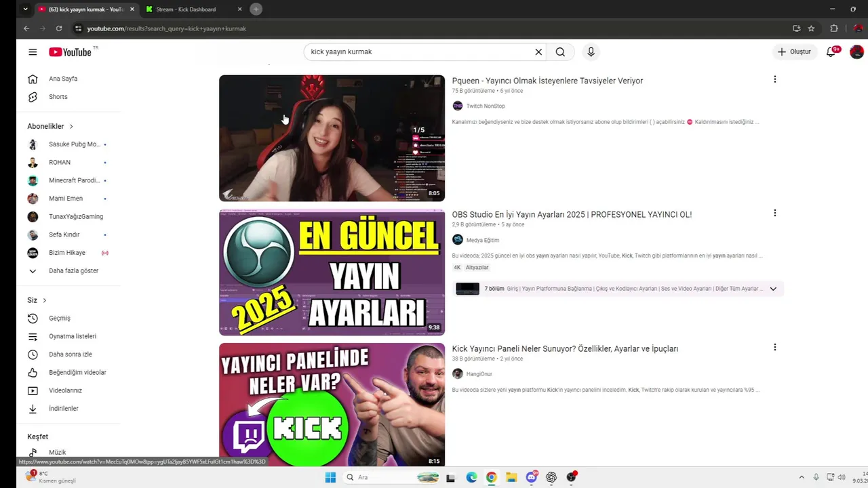The width and height of the screenshot is (868, 488).
Task: Open ChatGPT app from taskbar
Action: [x=551, y=477]
